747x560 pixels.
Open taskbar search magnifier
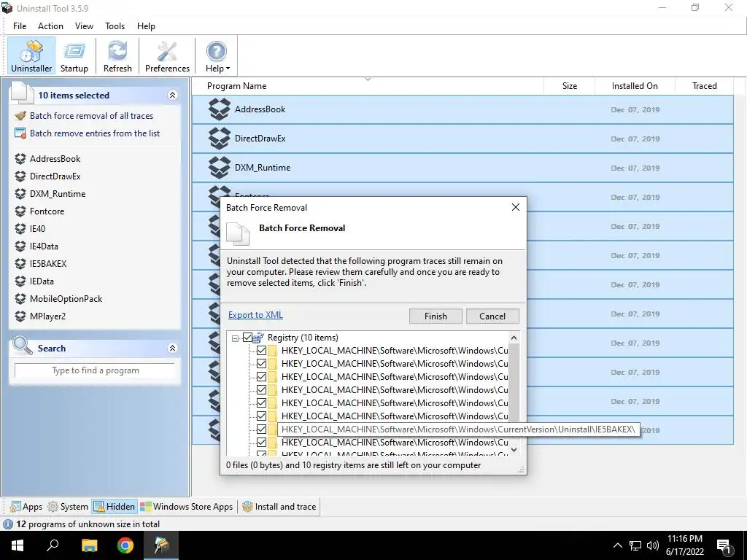click(53, 545)
